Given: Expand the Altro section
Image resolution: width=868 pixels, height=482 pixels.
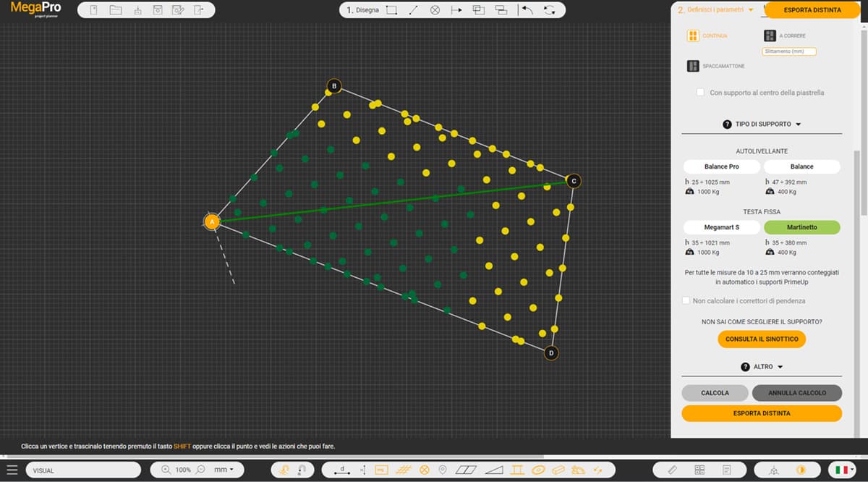Looking at the screenshot, I should pyautogui.click(x=762, y=367).
